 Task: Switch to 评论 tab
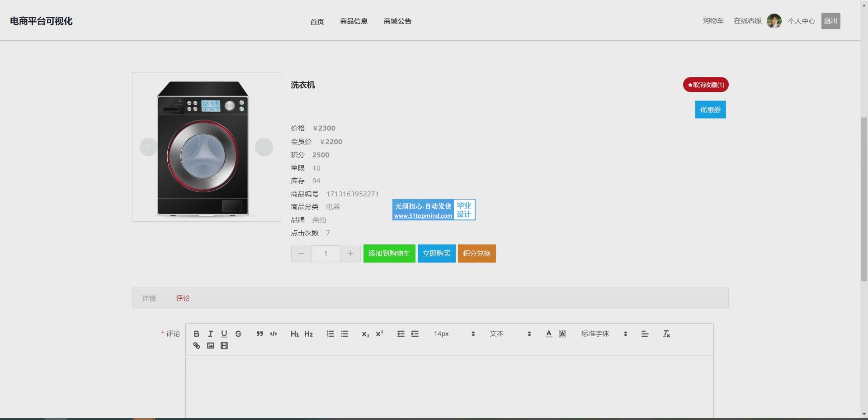(x=183, y=298)
